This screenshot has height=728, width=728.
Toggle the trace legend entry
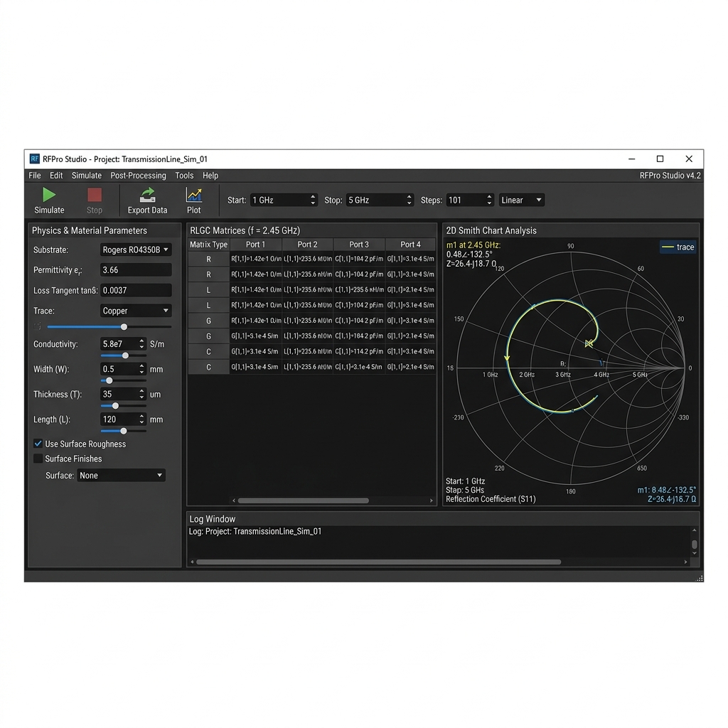click(678, 247)
